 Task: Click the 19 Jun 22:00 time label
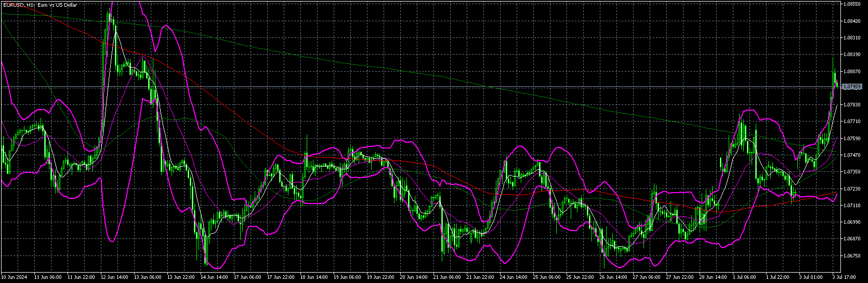click(x=380, y=278)
